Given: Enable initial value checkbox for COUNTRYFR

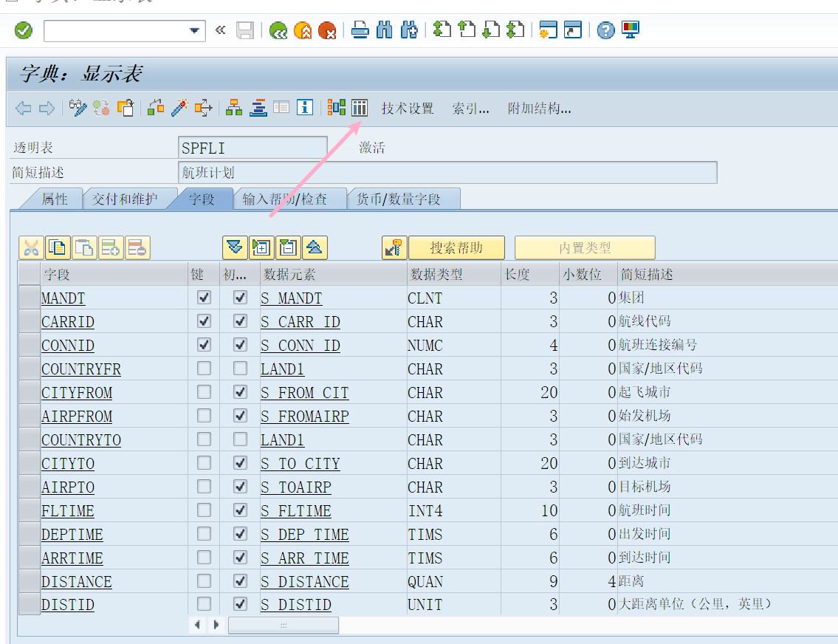Looking at the screenshot, I should [240, 369].
